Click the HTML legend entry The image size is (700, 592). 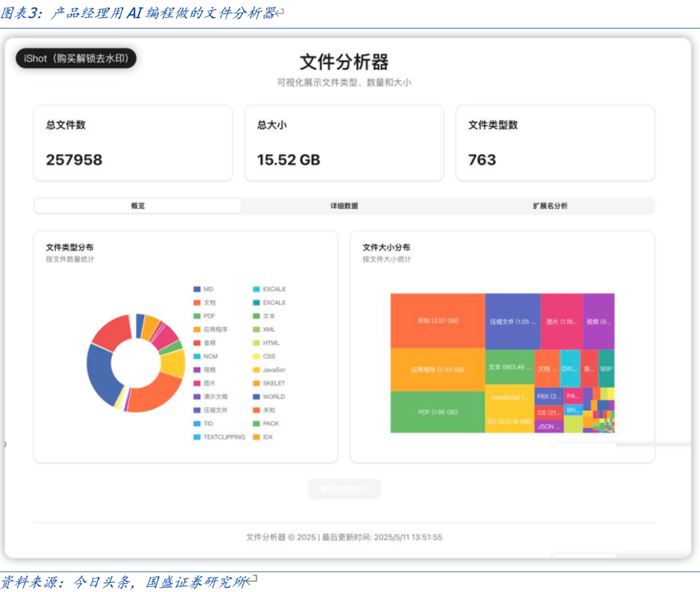266,343
